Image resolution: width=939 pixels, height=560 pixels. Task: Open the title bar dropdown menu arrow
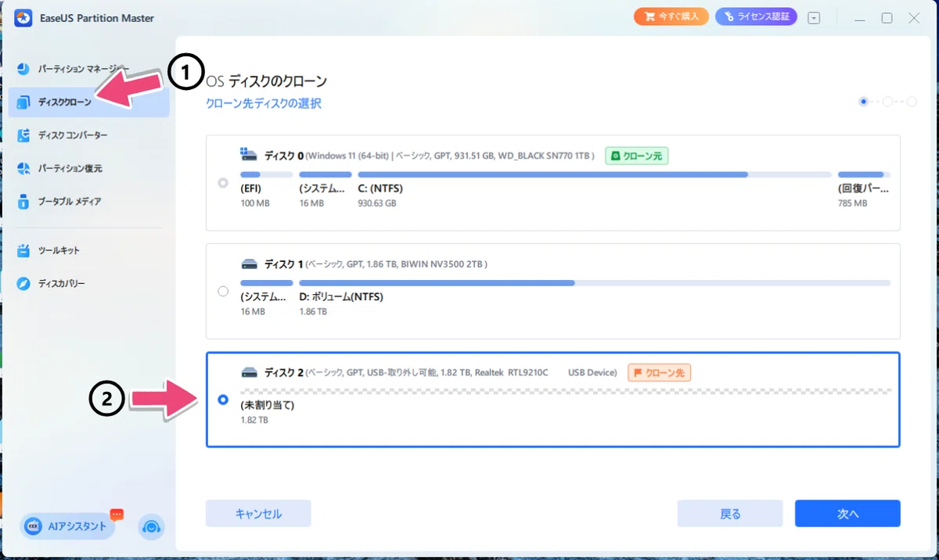point(815,18)
